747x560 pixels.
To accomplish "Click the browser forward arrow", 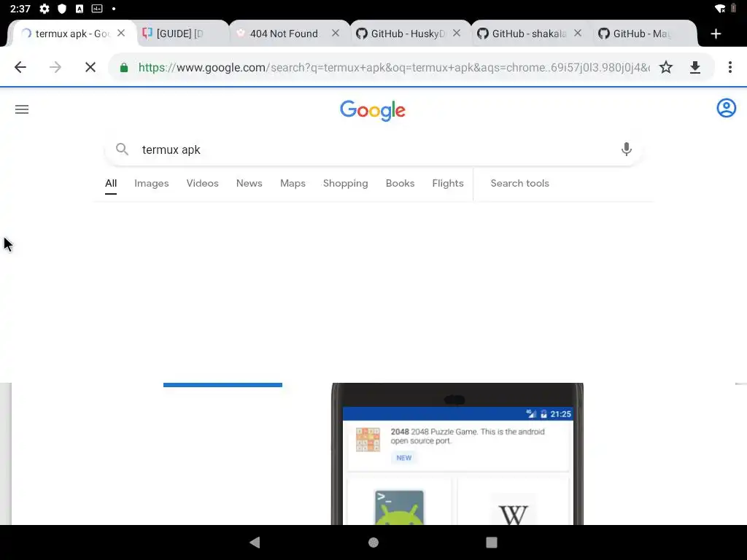I will pos(55,67).
